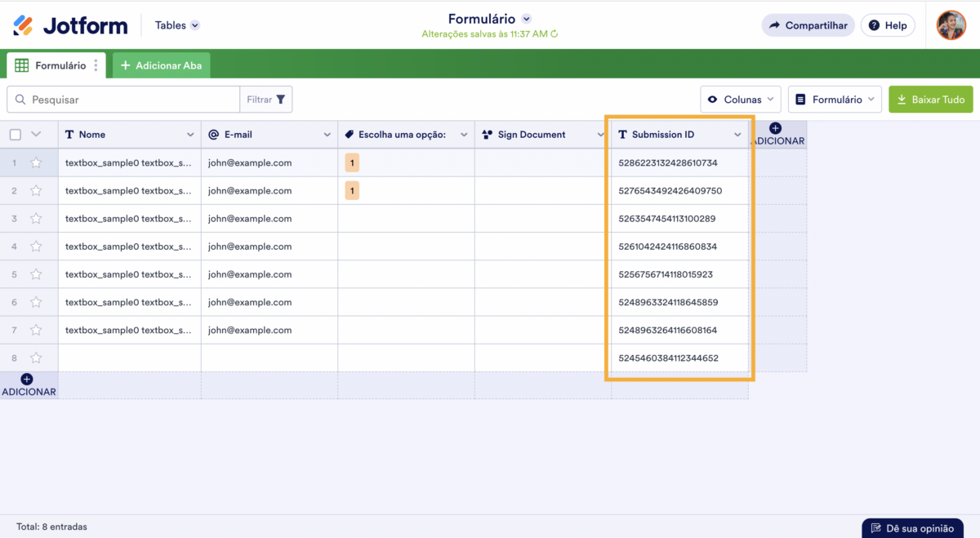The image size is (980, 538).
Task: Click the Sign Document column type icon
Action: (487, 135)
